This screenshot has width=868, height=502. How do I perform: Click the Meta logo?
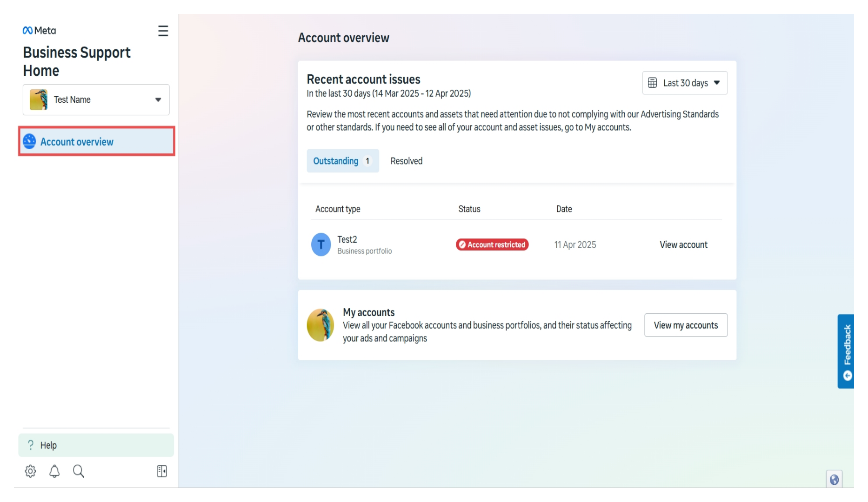(x=39, y=31)
